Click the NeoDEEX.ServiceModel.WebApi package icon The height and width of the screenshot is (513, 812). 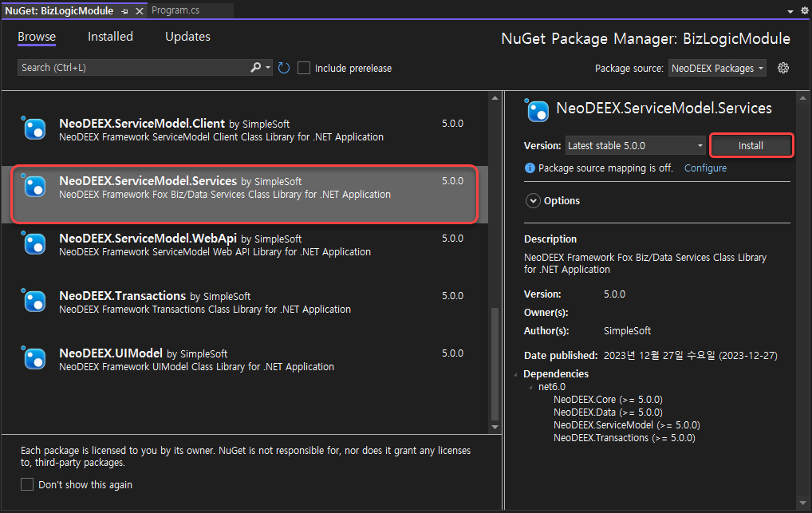click(34, 243)
